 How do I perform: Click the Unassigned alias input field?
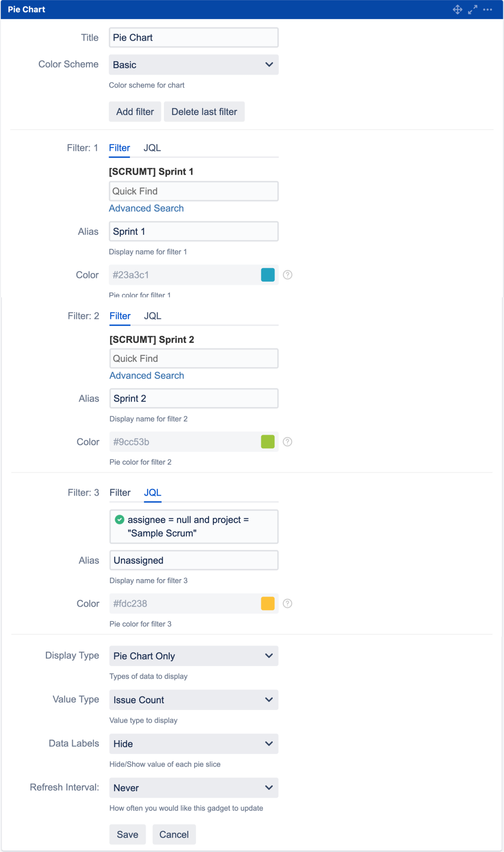pos(193,560)
